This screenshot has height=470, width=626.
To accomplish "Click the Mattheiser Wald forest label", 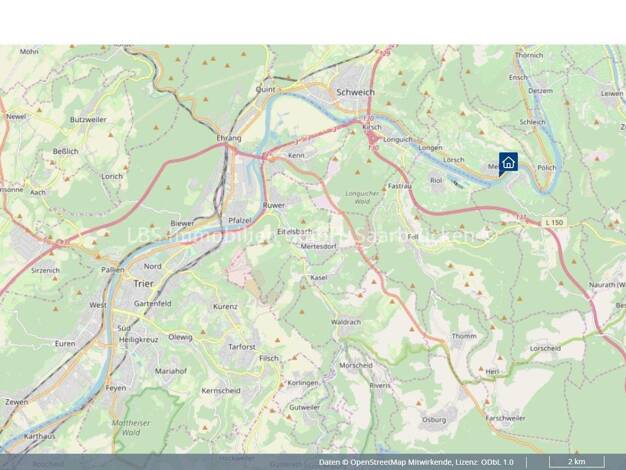I will point(131,427).
